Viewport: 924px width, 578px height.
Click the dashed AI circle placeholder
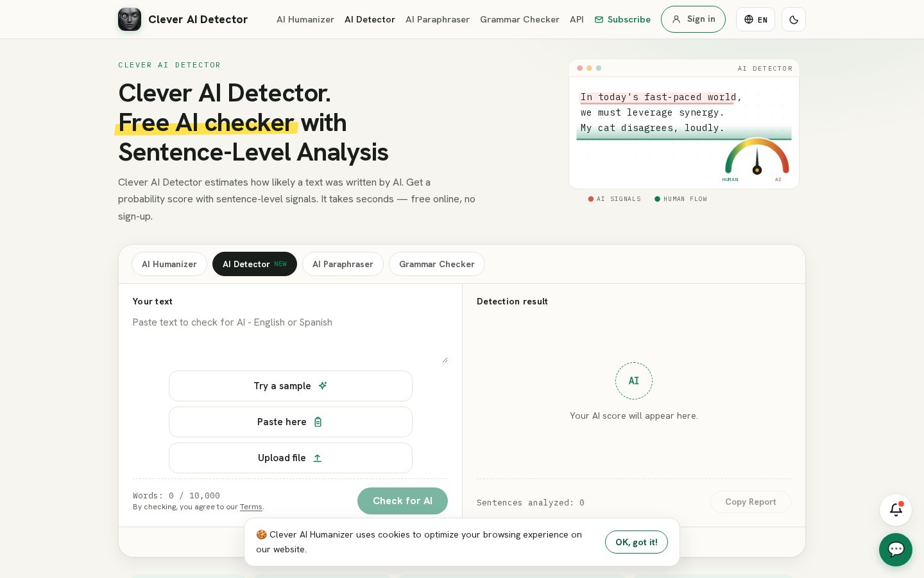634,381
